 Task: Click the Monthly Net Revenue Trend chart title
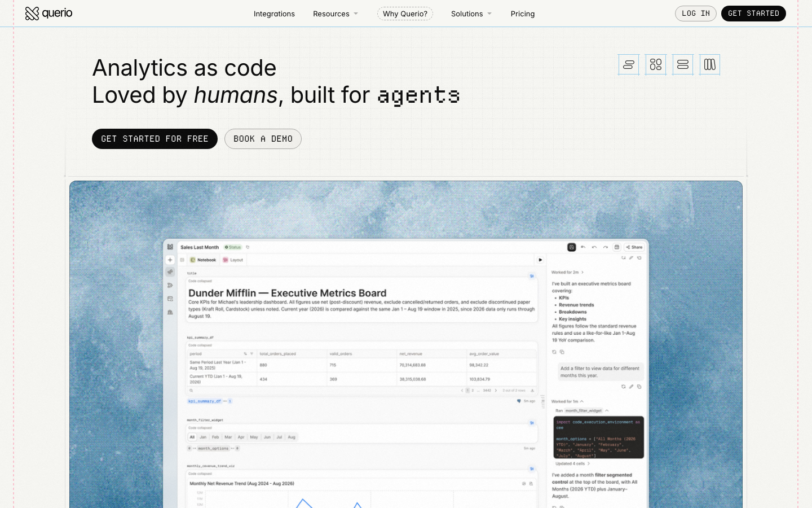(x=242, y=483)
